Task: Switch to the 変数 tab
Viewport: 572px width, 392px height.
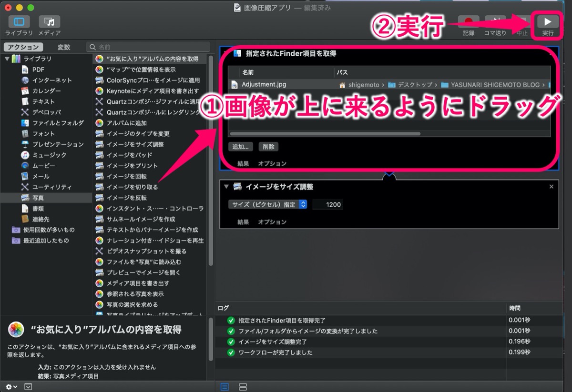Action: [64, 47]
